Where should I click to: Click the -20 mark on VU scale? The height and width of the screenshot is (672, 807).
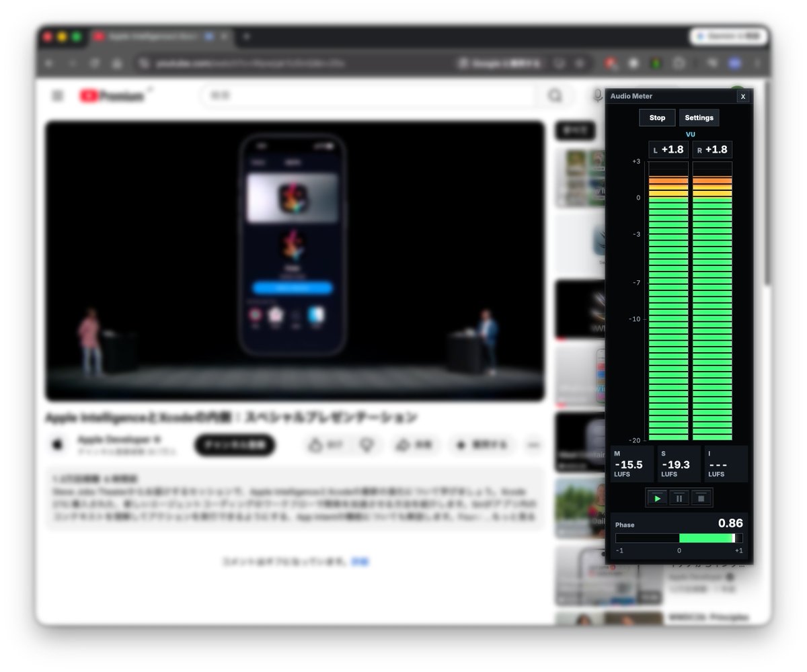[x=634, y=440]
